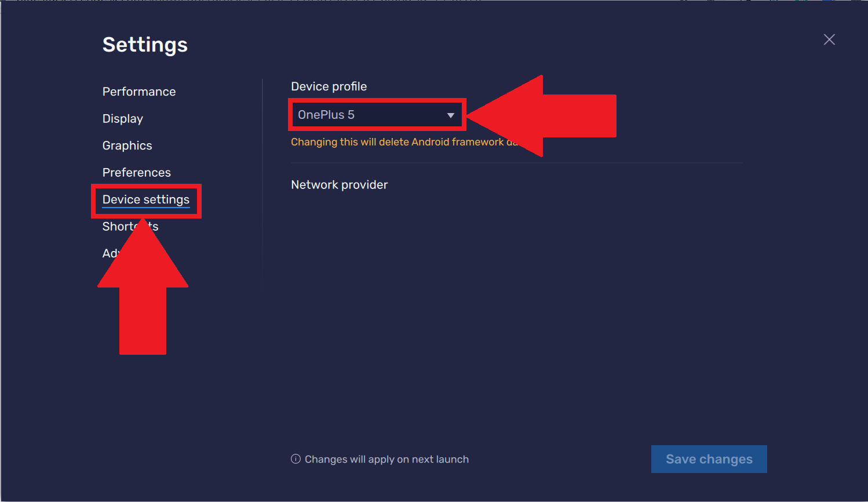Click the "Network provider" heading
Screen dimensions: 868x502
point(340,185)
